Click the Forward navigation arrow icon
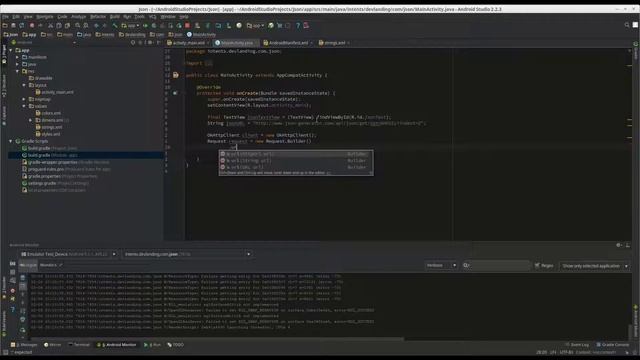This screenshot has height=360, width=640. click(x=104, y=25)
